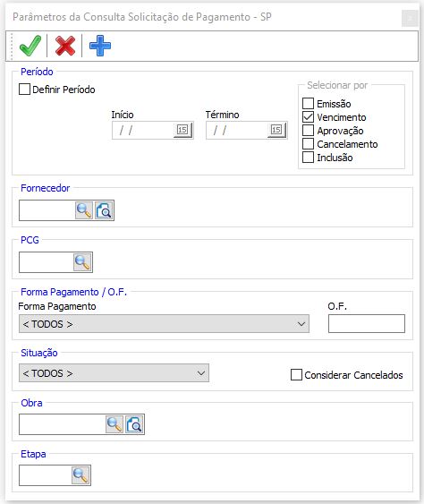This screenshot has height=504, width=424.
Task: Search PCG with the magnifier icon
Action: (x=82, y=262)
